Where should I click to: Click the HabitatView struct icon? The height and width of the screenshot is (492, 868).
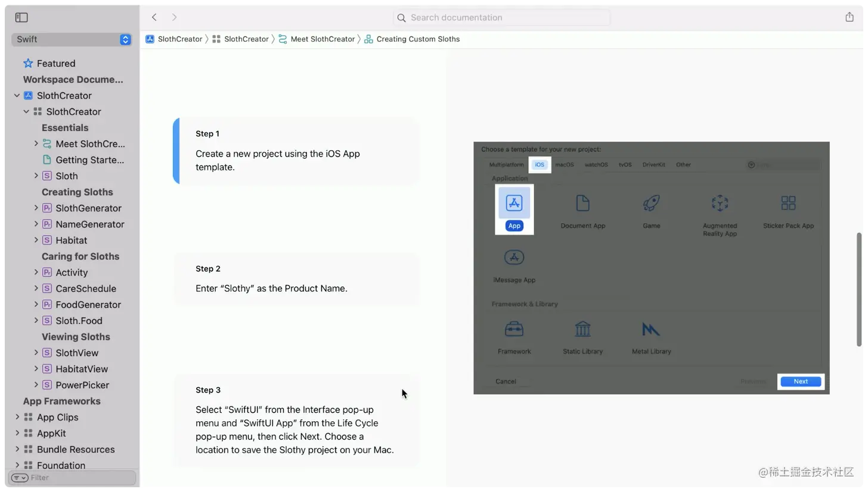click(47, 369)
